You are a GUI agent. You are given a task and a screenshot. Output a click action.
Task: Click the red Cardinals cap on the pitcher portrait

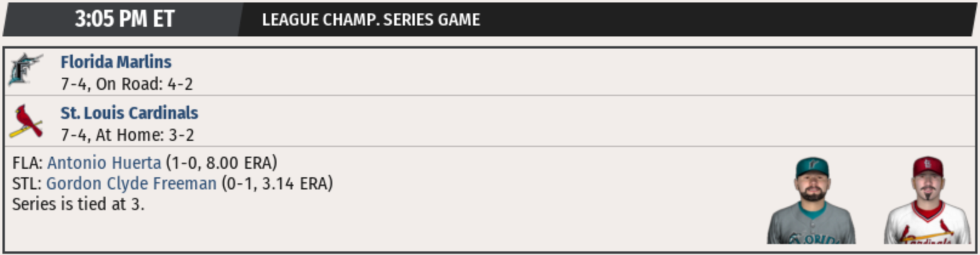click(927, 166)
